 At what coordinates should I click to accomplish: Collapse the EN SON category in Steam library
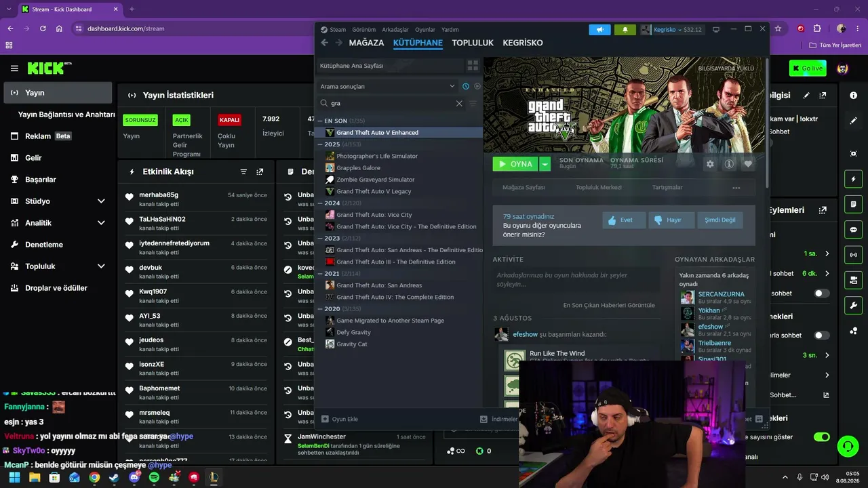coord(321,121)
